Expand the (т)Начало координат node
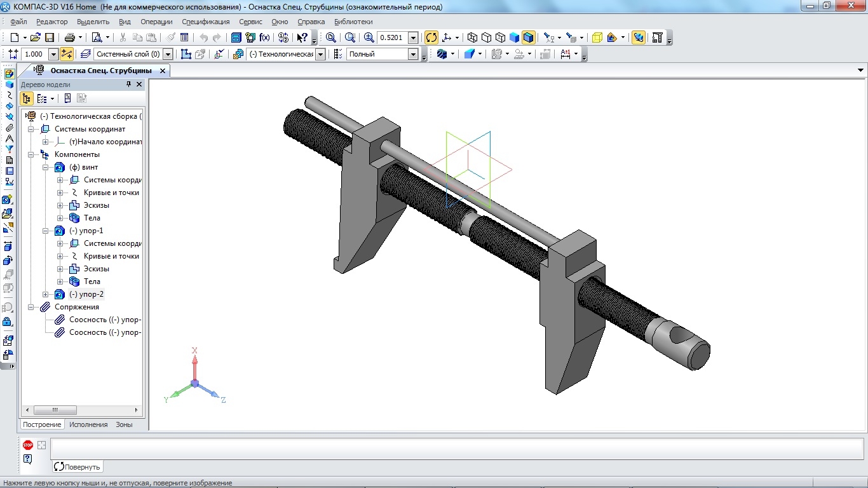The width and height of the screenshot is (868, 488). click(x=45, y=142)
